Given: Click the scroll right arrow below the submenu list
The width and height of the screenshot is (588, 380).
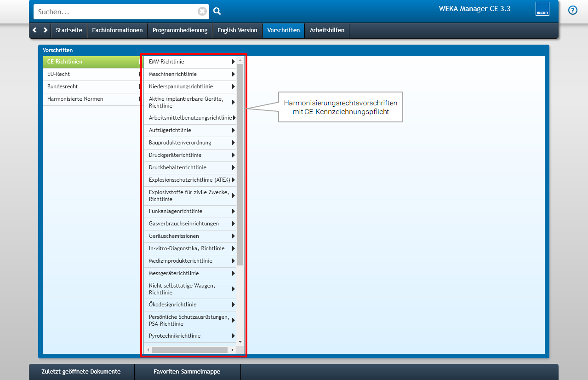Looking at the screenshot, I should pyautogui.click(x=233, y=350).
